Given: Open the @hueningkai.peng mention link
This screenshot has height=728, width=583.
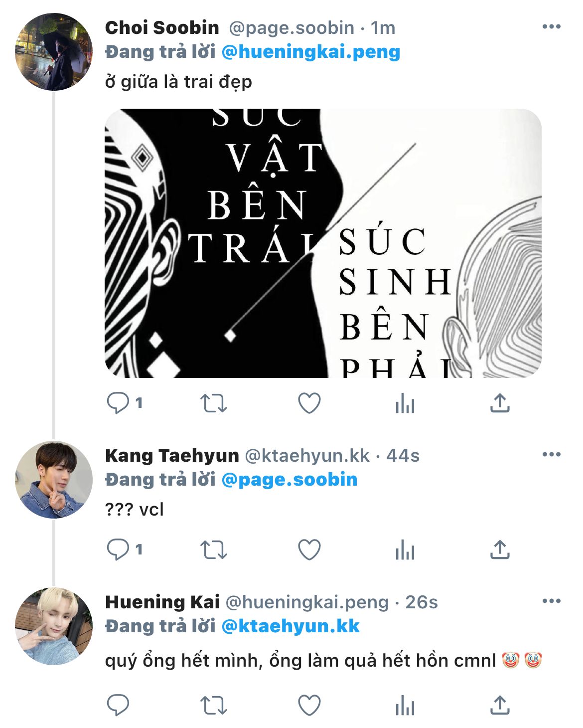Looking at the screenshot, I should pos(310,52).
